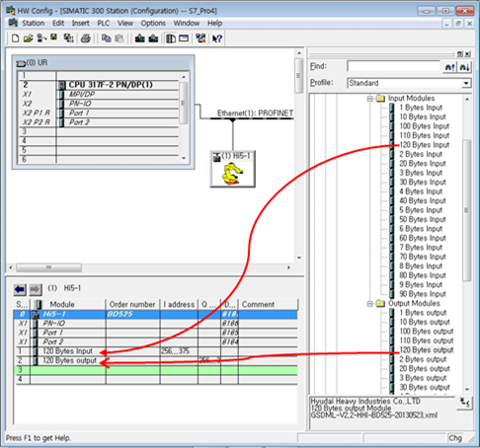Image resolution: width=480 pixels, height=448 pixels.
Task: Select 120 Bytes Input slot 1 row
Action: 156,351
